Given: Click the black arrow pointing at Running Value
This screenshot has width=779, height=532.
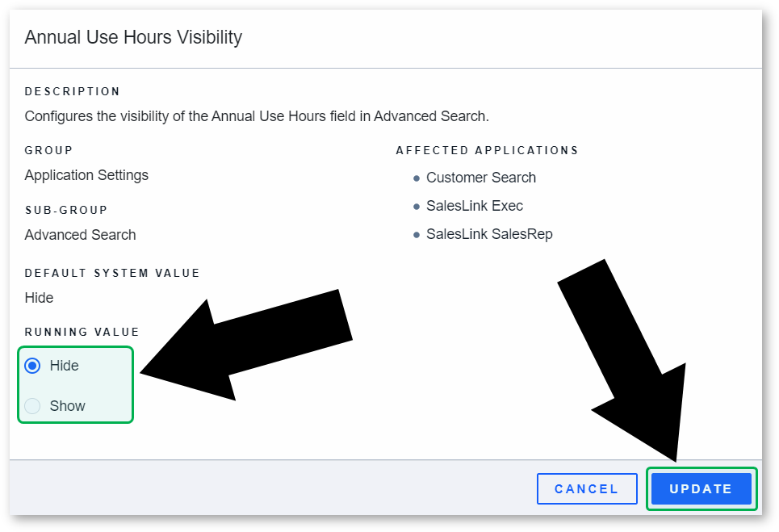Looking at the screenshot, I should point(246,346).
